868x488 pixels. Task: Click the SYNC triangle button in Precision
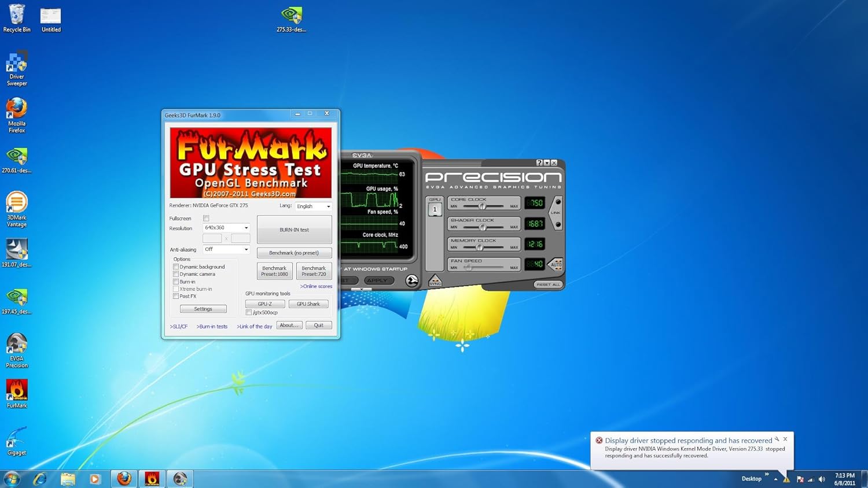click(435, 281)
